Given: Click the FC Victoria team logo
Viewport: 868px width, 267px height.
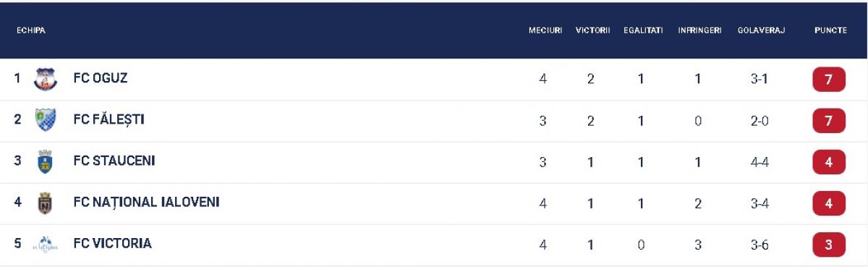Looking at the screenshot, I should 46,245.
